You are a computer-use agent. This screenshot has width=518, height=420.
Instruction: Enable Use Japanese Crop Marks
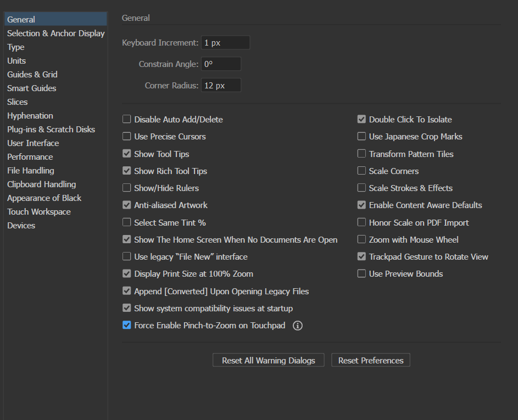(361, 136)
